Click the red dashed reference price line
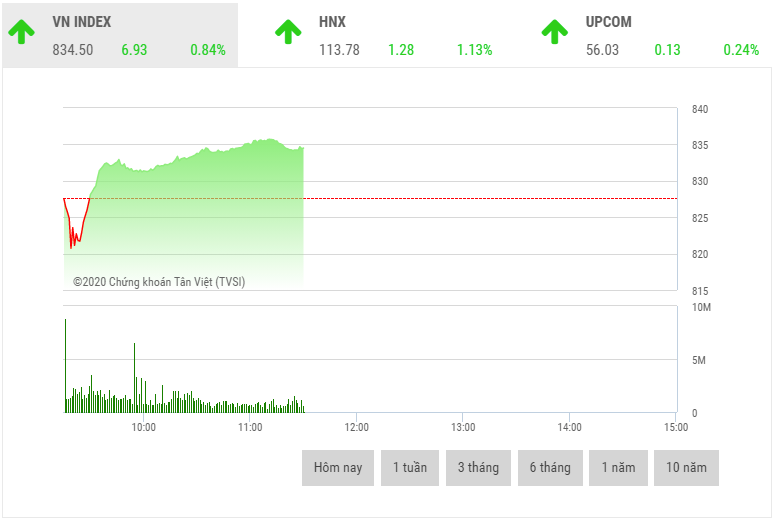This screenshot has height=522, width=774. point(450,198)
